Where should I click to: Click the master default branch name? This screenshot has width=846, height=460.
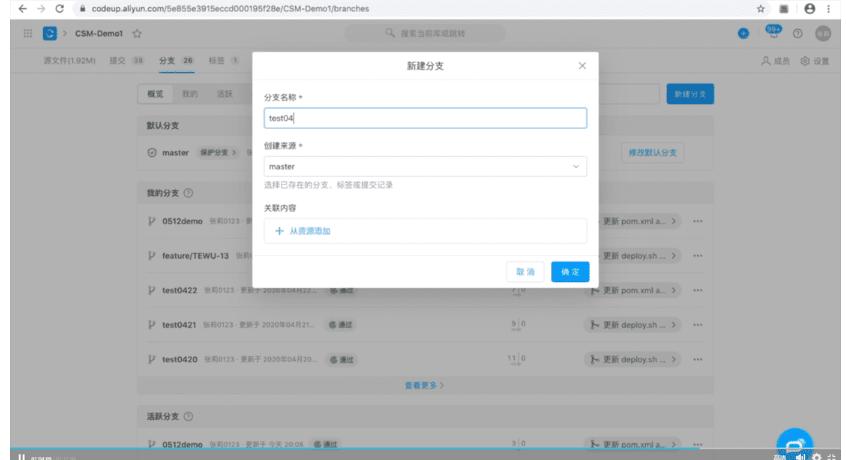[x=175, y=153]
